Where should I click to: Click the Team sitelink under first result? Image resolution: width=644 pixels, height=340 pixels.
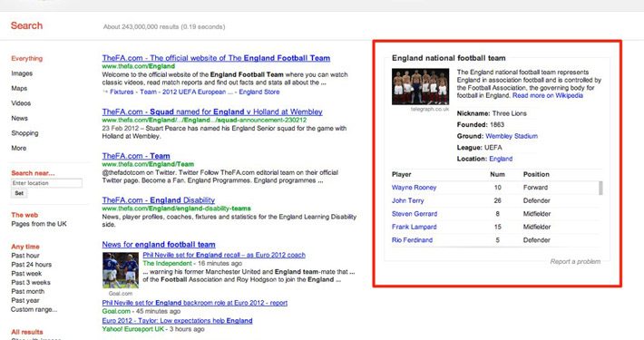[x=148, y=92]
